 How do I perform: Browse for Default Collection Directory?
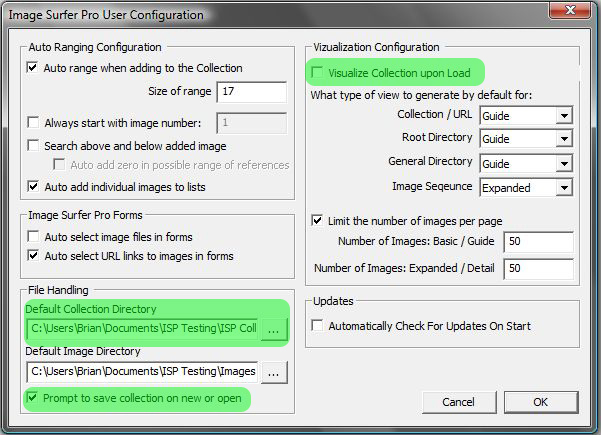point(274,330)
